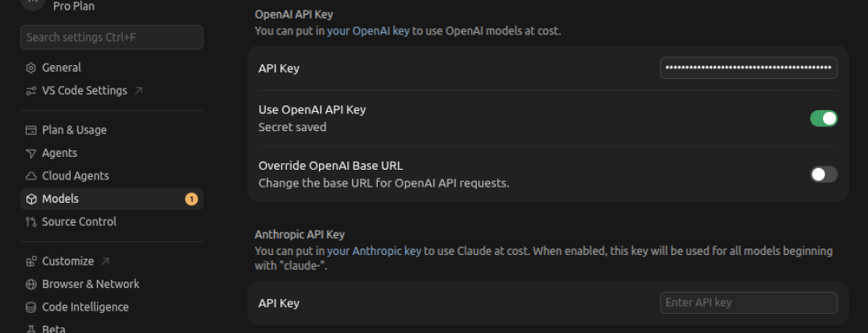Select the Source Control branch icon
The image size is (868, 333).
click(31, 222)
